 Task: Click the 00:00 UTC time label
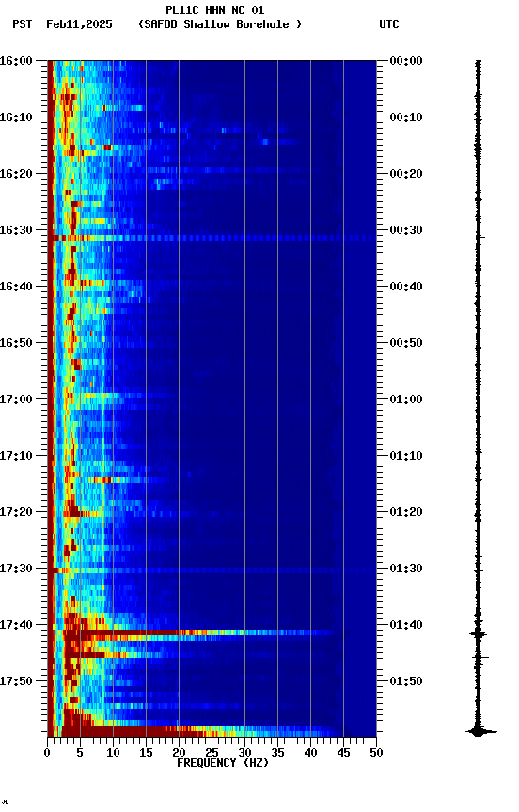(406, 61)
